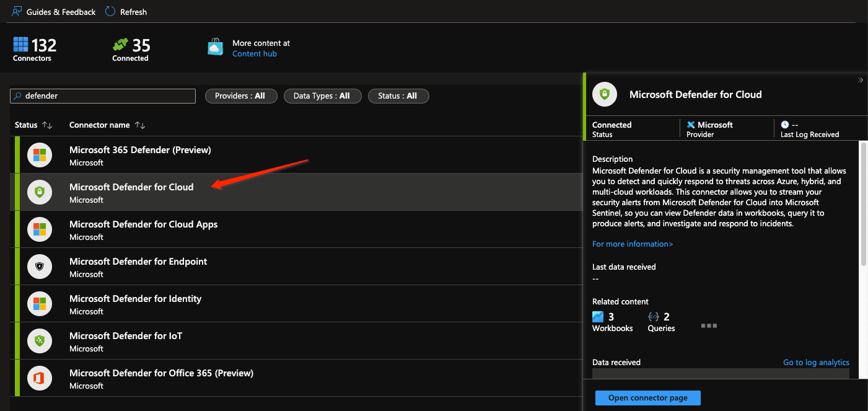Click the search magnifier icon in the filter box

17,96
